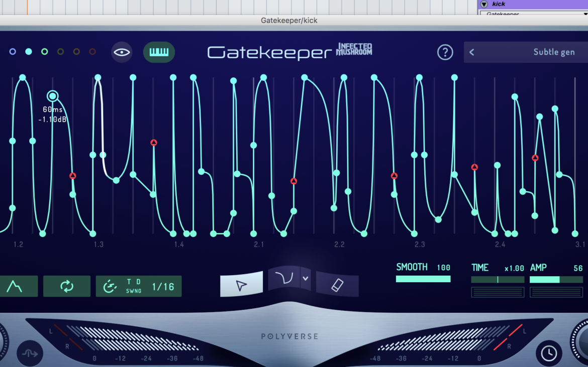Activate gate channel three (green)
Viewport: 588px width, 367px height.
tap(44, 51)
